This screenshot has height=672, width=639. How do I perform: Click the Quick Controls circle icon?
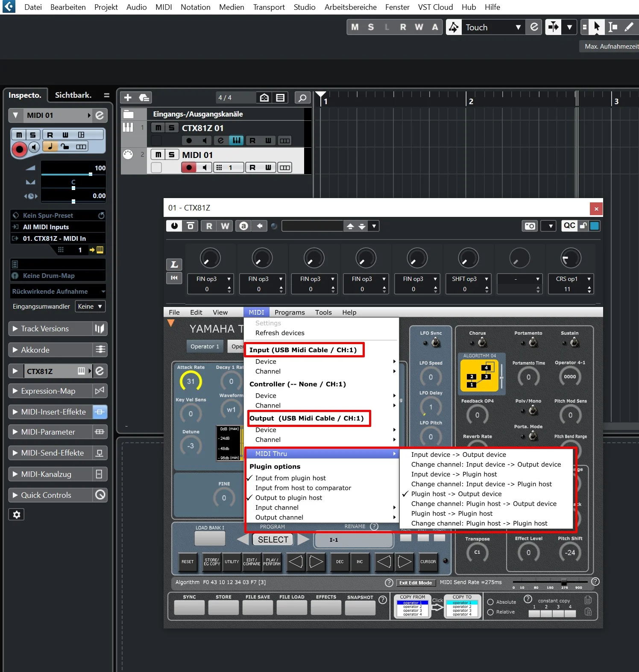(x=100, y=495)
